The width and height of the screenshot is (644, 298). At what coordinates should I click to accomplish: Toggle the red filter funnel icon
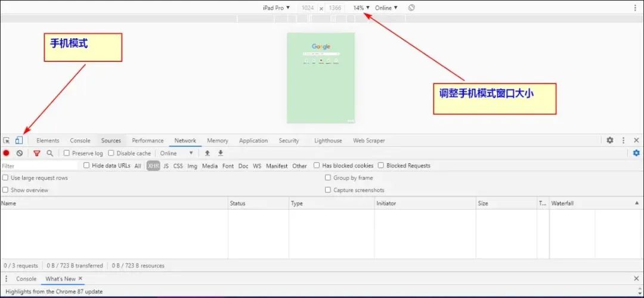click(37, 153)
